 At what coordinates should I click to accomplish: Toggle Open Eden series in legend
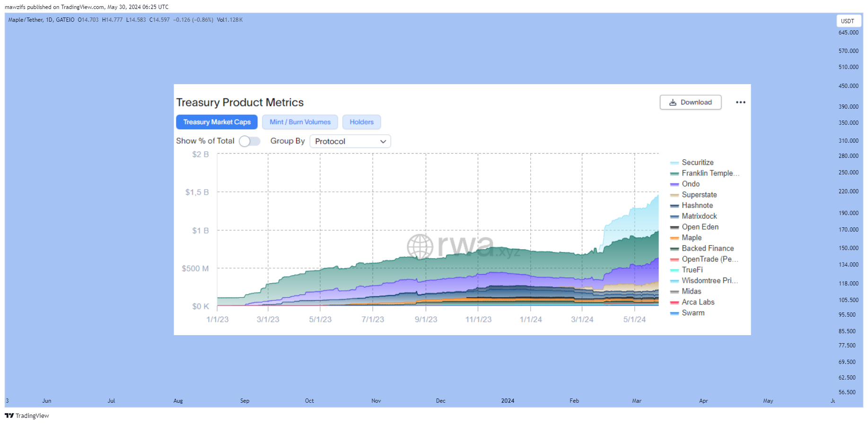[694, 227]
